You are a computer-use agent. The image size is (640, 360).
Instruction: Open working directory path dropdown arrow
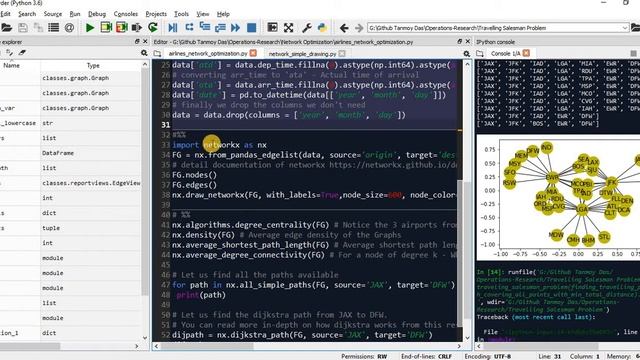pos(624,28)
